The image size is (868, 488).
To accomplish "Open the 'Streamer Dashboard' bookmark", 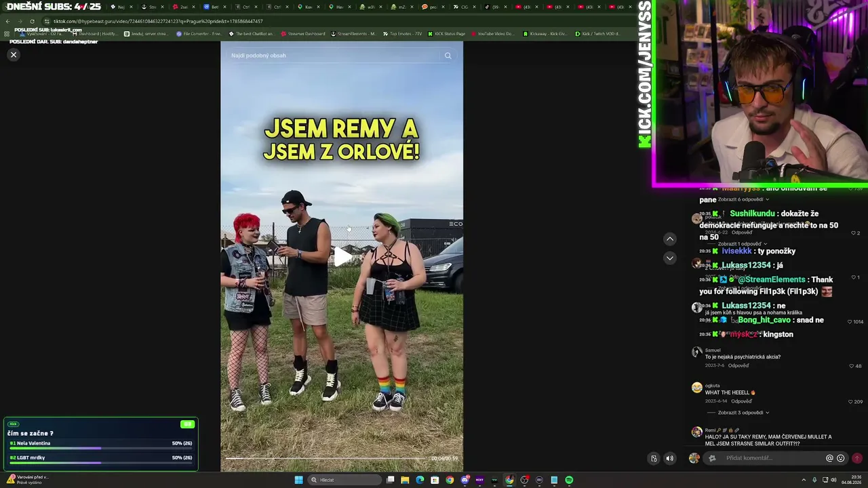I will (303, 34).
